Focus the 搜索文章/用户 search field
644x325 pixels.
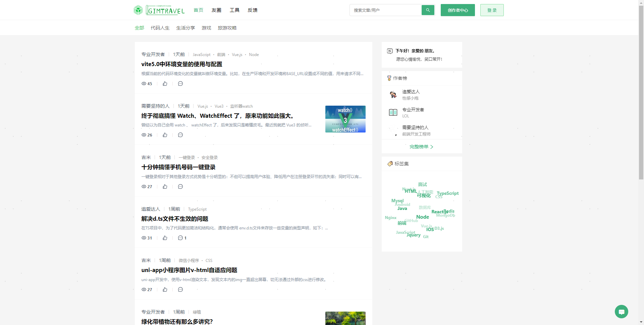pos(386,10)
